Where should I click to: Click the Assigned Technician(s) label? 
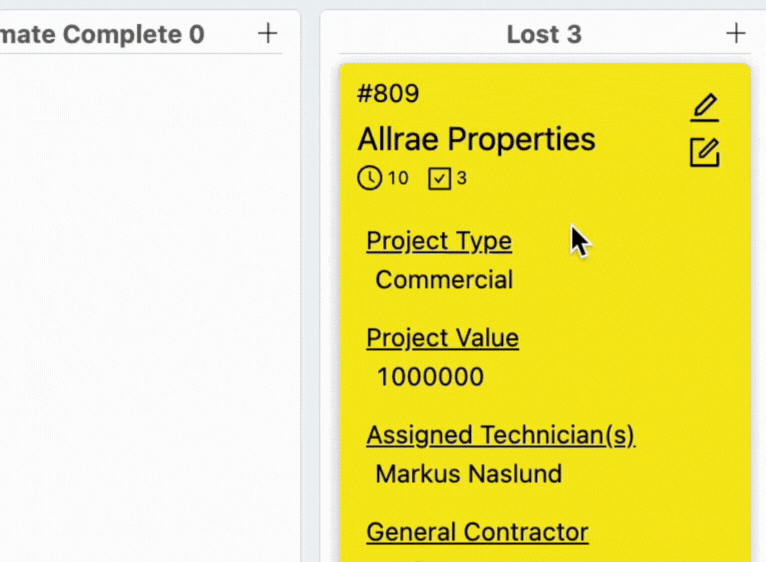(501, 435)
